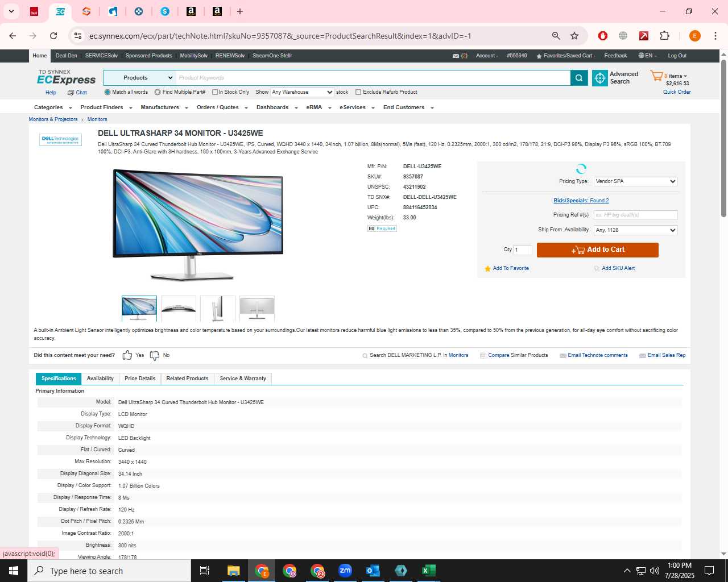728x582 pixels.
Task: Click the search magnifier button
Action: coord(579,78)
